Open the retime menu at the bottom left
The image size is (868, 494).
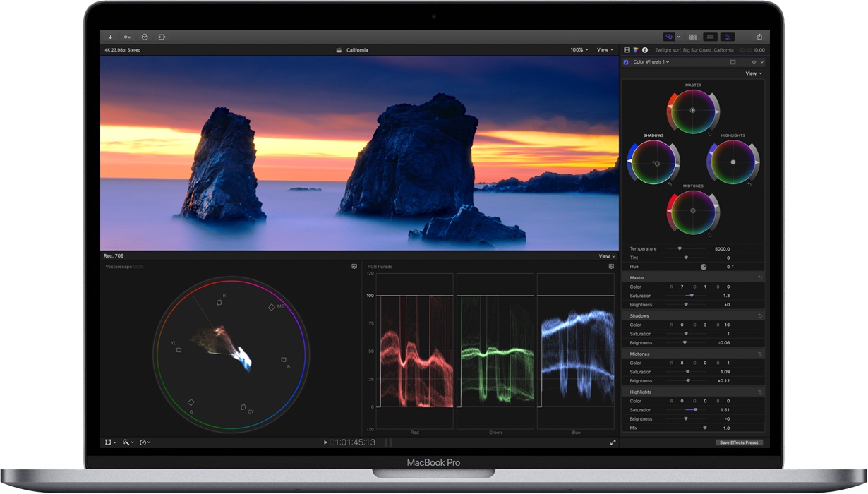click(x=144, y=442)
